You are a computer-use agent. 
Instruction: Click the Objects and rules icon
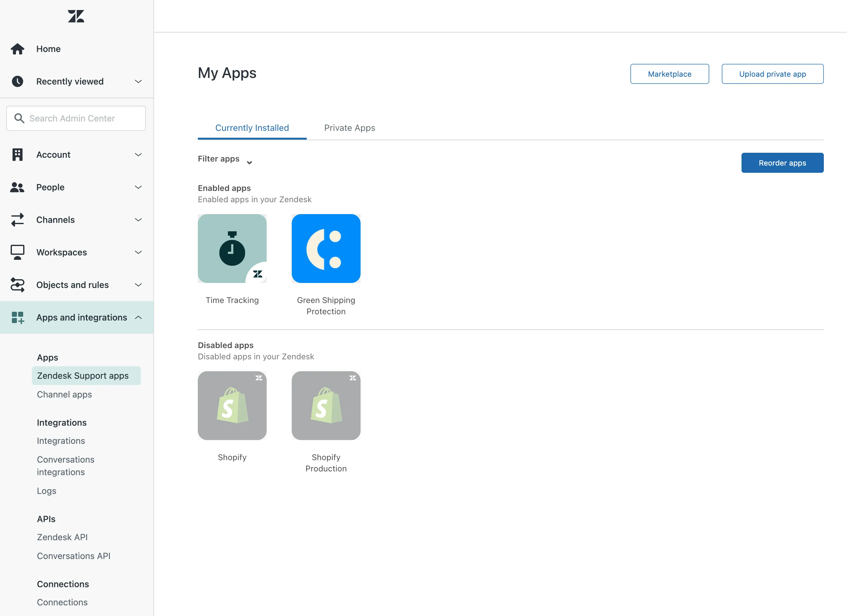[x=17, y=284]
